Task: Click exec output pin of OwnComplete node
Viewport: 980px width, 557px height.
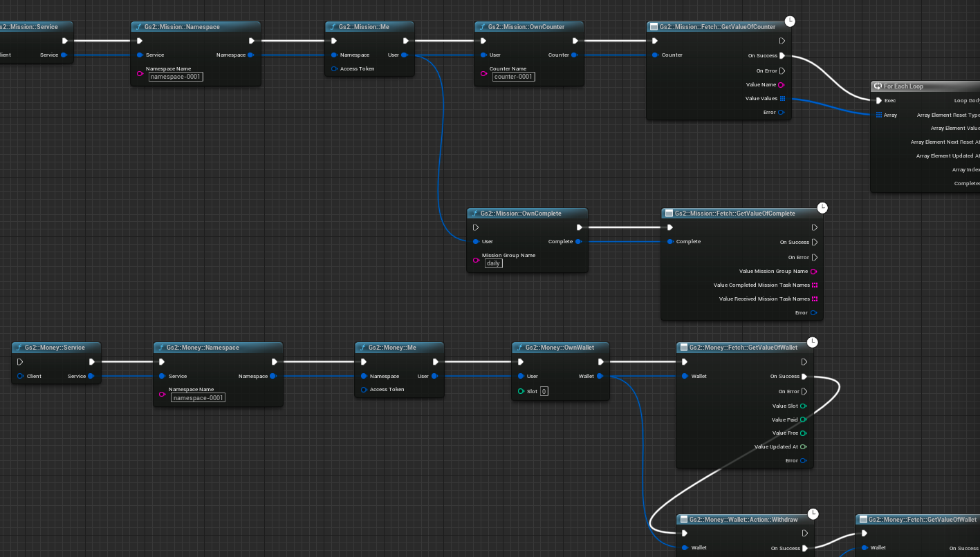Action: (x=578, y=227)
